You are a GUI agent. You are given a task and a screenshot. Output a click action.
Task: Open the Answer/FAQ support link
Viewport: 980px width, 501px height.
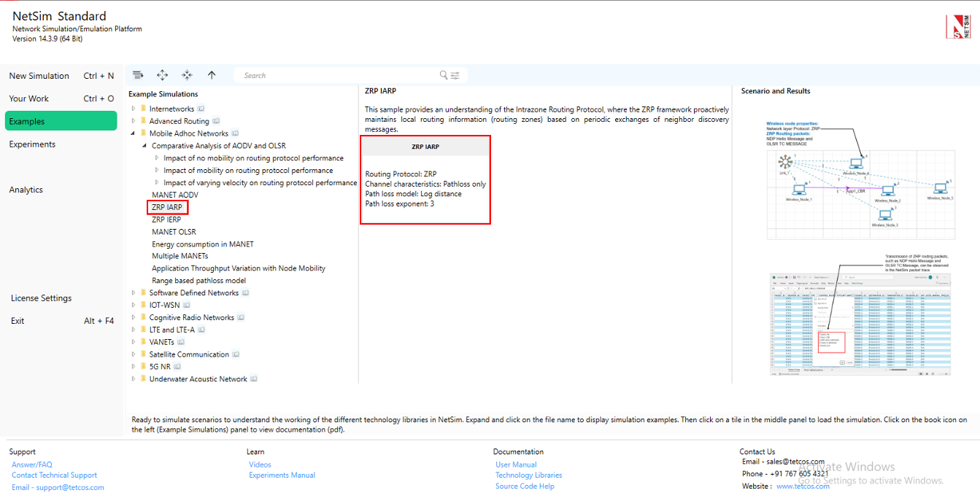(x=32, y=465)
